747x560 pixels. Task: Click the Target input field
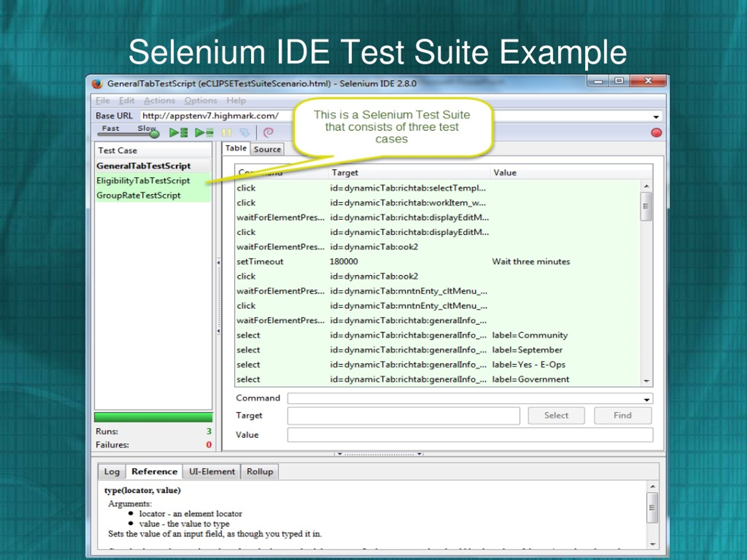tap(404, 416)
